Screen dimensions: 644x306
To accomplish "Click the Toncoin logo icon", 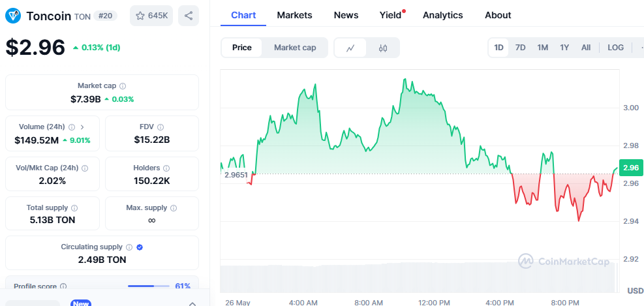I will (x=14, y=16).
